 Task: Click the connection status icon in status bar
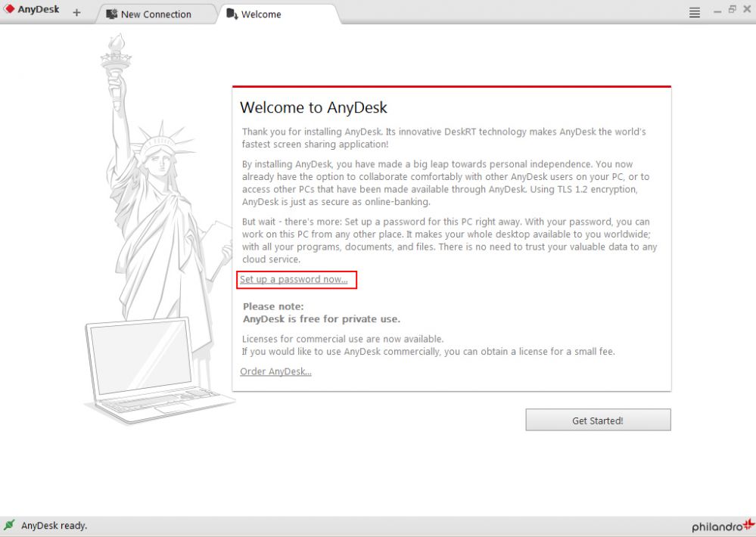coord(9,525)
